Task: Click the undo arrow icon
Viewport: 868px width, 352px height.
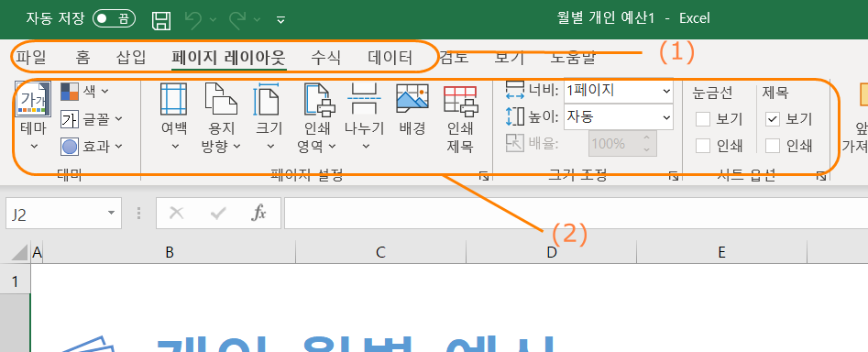Action: click(x=193, y=19)
